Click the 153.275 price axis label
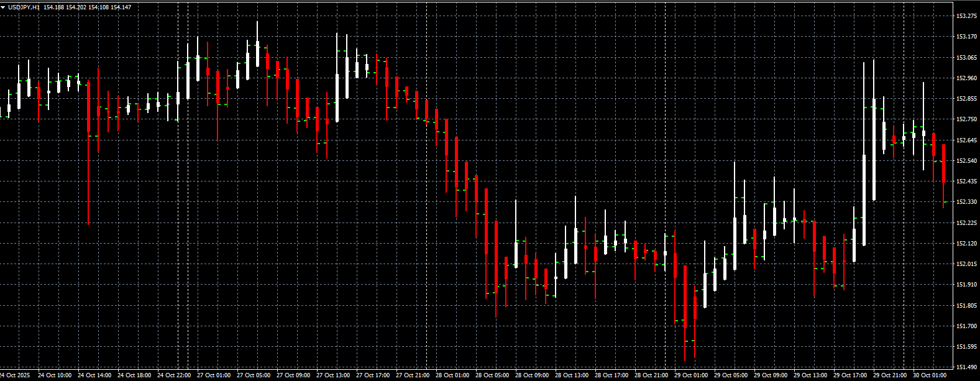 coord(966,16)
